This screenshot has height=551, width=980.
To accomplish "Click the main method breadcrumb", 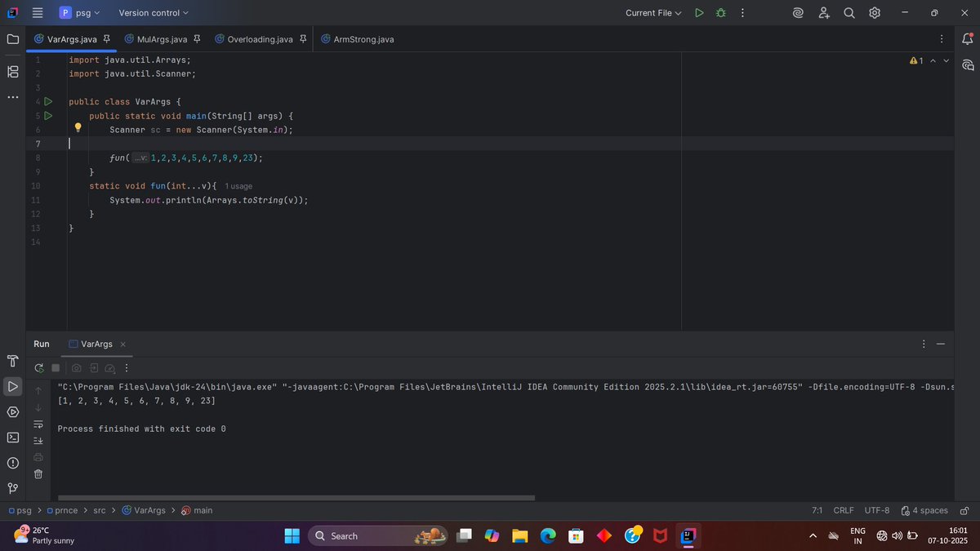I will tap(197, 510).
